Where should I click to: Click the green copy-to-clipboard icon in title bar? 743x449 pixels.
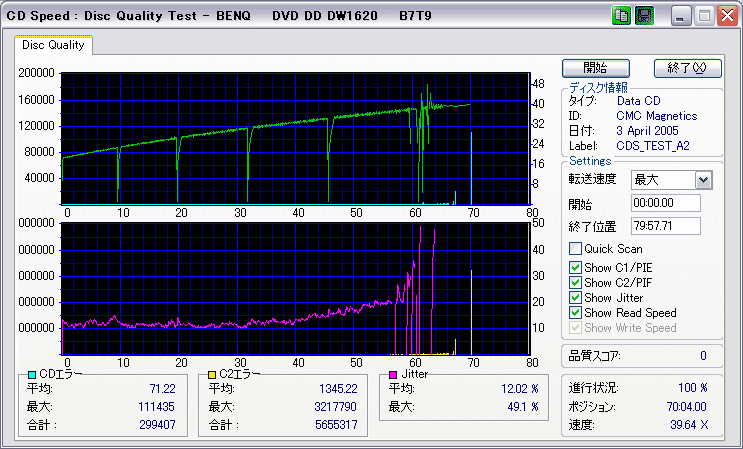[x=621, y=16]
